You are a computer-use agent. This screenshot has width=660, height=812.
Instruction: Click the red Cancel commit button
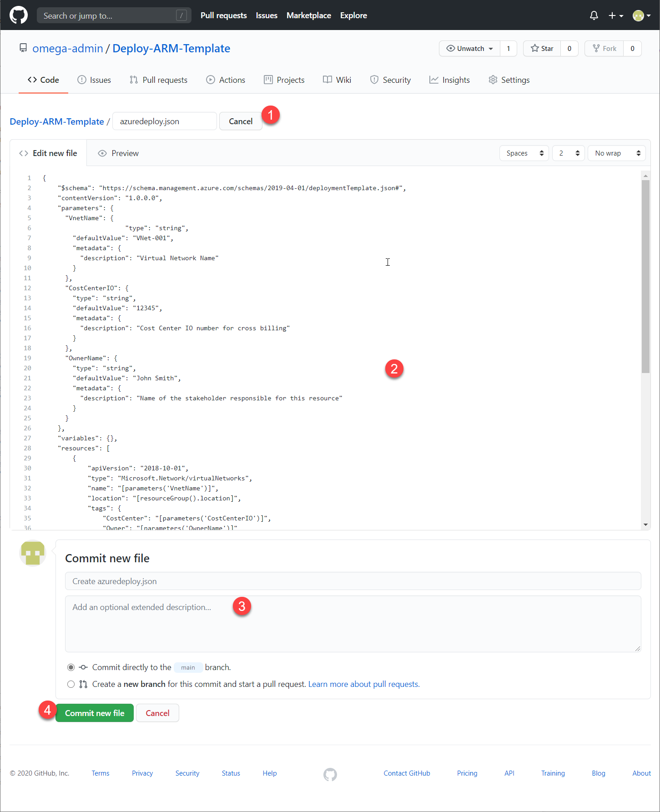pyautogui.click(x=157, y=713)
